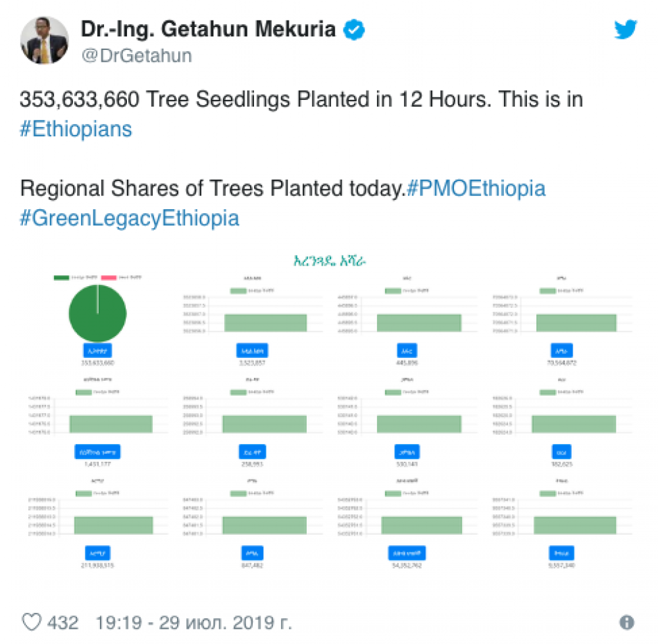Click blue button above 54,352,762
The height and width of the screenshot is (644, 658).
pyautogui.click(x=407, y=553)
